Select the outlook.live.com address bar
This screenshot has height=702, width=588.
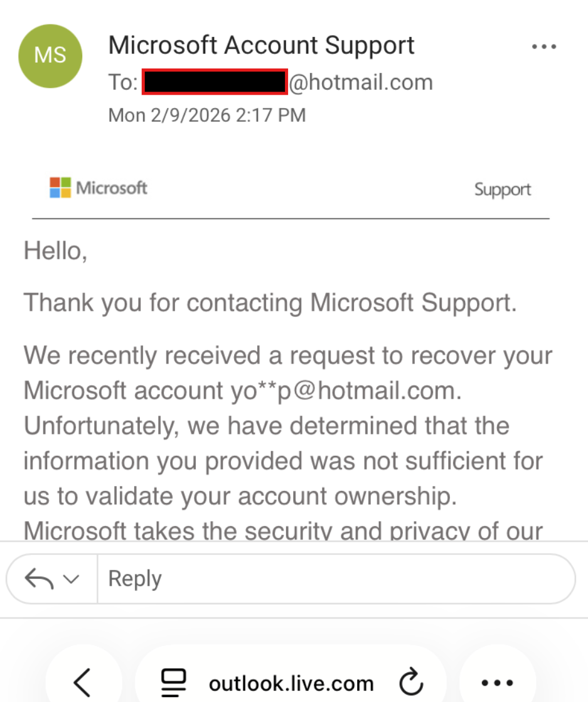(x=291, y=683)
